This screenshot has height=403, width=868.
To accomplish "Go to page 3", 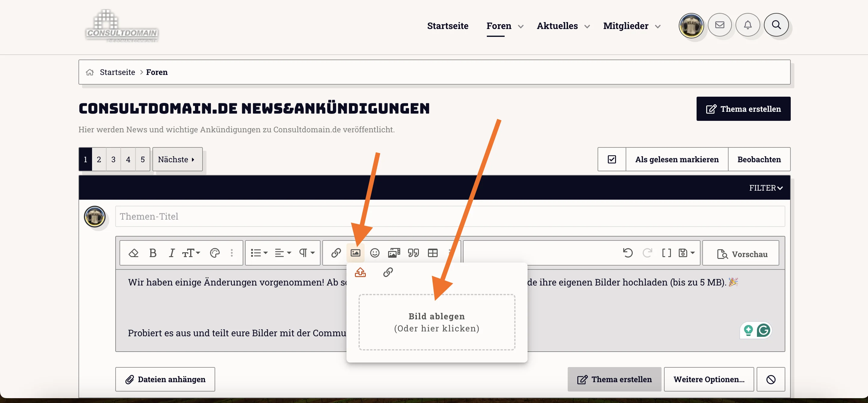I will click(x=113, y=160).
